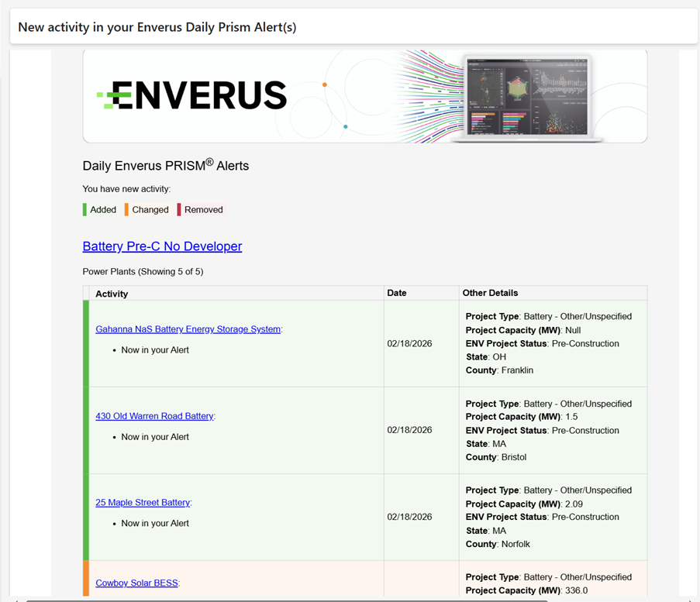Open the Cowboy Solar BESS project link

136,583
